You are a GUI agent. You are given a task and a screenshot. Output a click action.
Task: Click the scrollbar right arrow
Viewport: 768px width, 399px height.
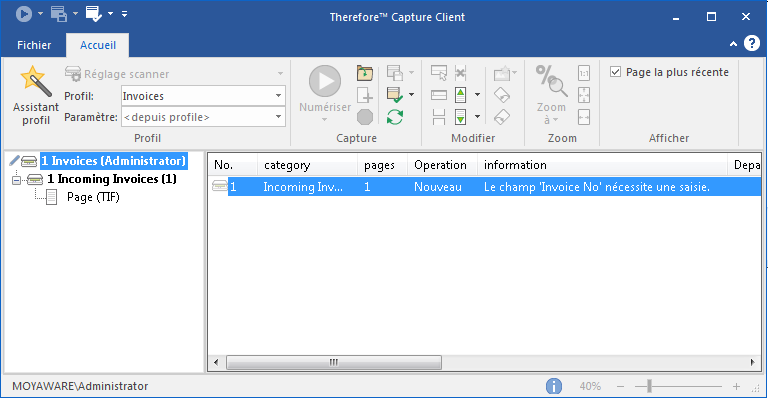click(x=753, y=363)
